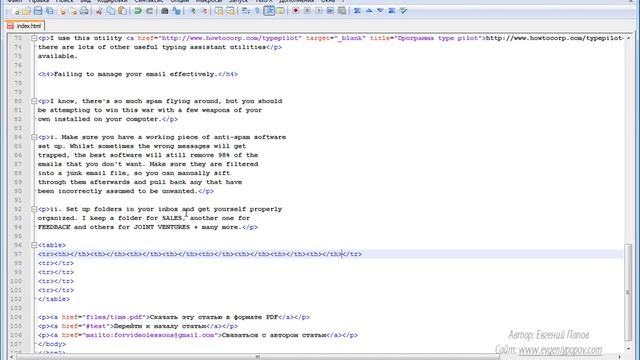Open the Replace dialog icon
Screen dimensions: 640x360
point(176,11)
